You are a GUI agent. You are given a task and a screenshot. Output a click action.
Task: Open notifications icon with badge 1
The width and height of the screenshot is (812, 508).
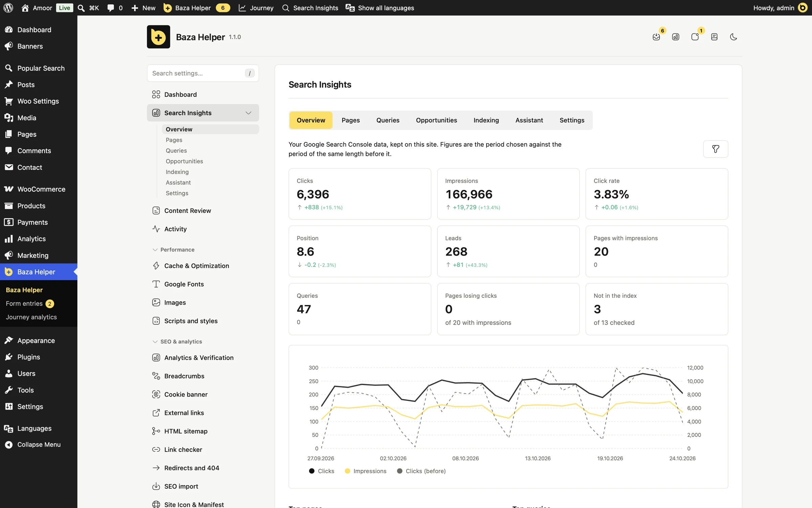click(x=695, y=37)
